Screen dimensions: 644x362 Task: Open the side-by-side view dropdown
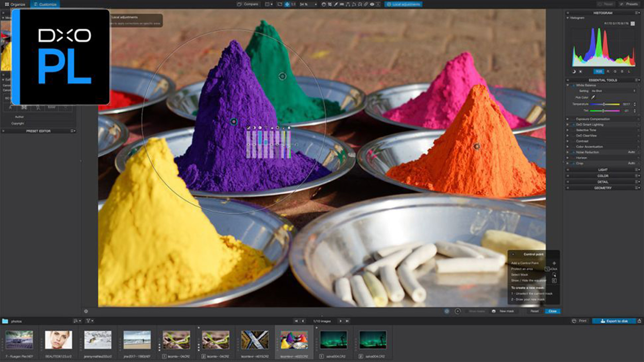[268, 4]
